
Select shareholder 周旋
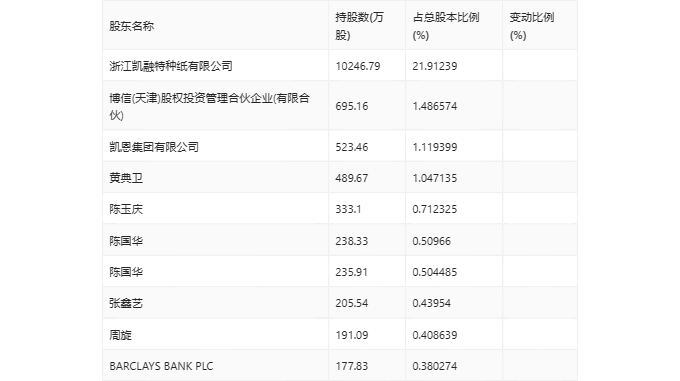coord(120,335)
